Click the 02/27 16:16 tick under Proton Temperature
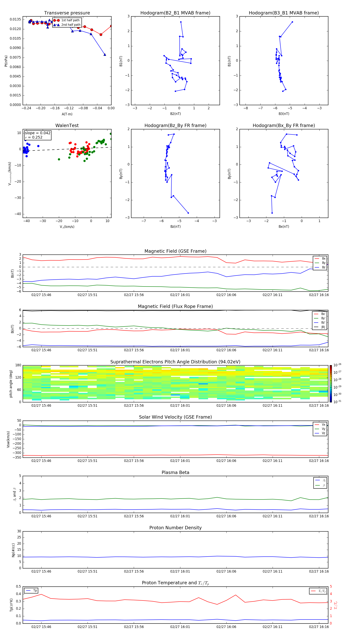351x644 pixels. point(319,627)
